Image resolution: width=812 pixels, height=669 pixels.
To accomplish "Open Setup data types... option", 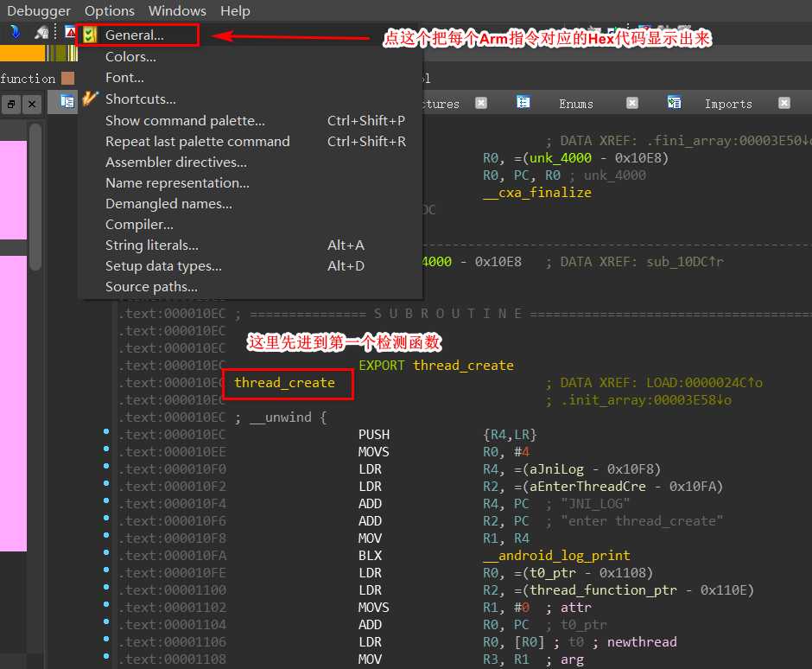I will point(251,266).
